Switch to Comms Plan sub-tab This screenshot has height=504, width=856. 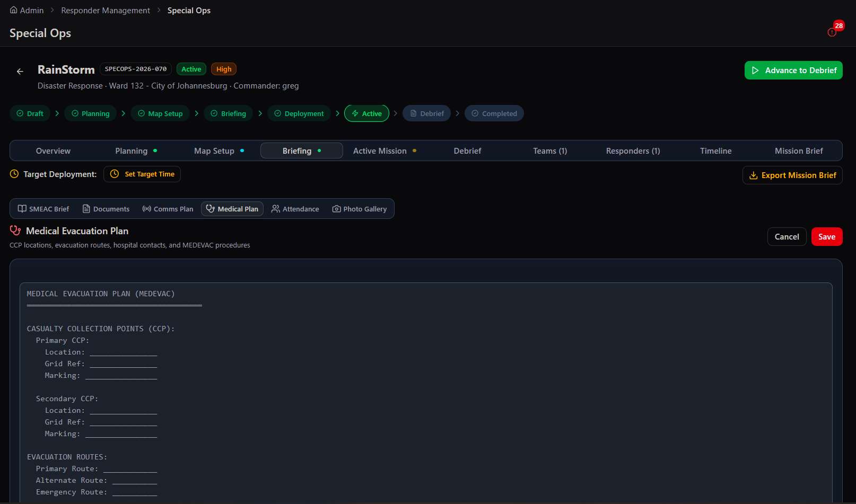pos(168,209)
